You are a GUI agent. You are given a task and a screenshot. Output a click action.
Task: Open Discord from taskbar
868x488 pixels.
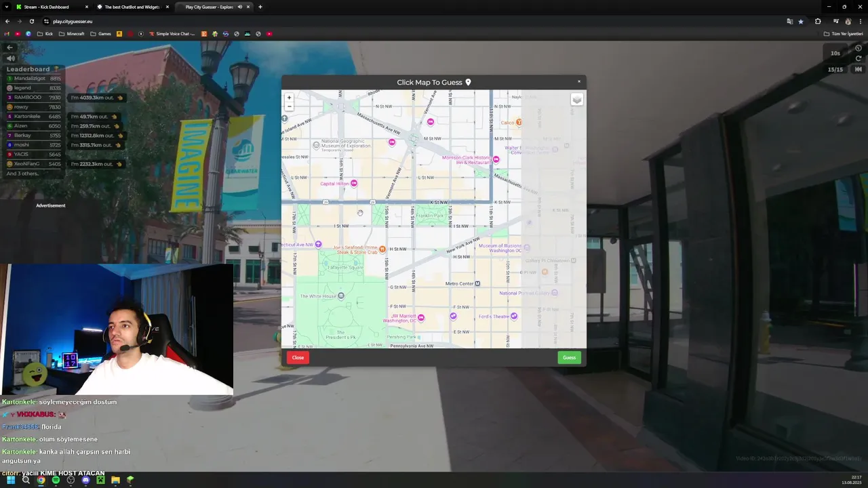pyautogui.click(x=85, y=480)
